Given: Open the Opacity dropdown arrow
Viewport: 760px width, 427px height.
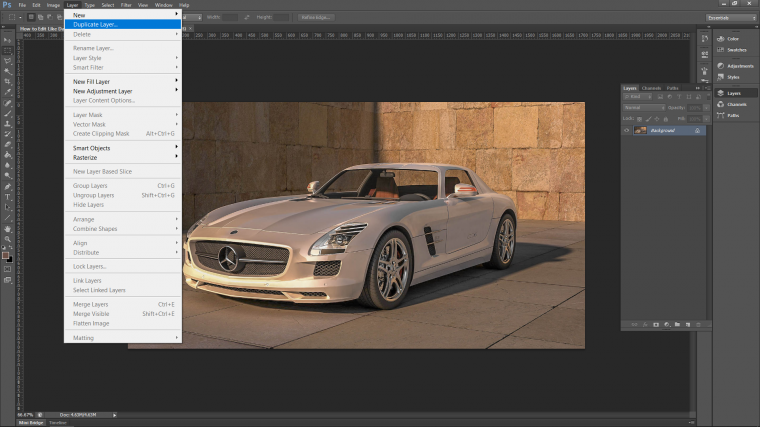Looking at the screenshot, I should click(x=707, y=108).
